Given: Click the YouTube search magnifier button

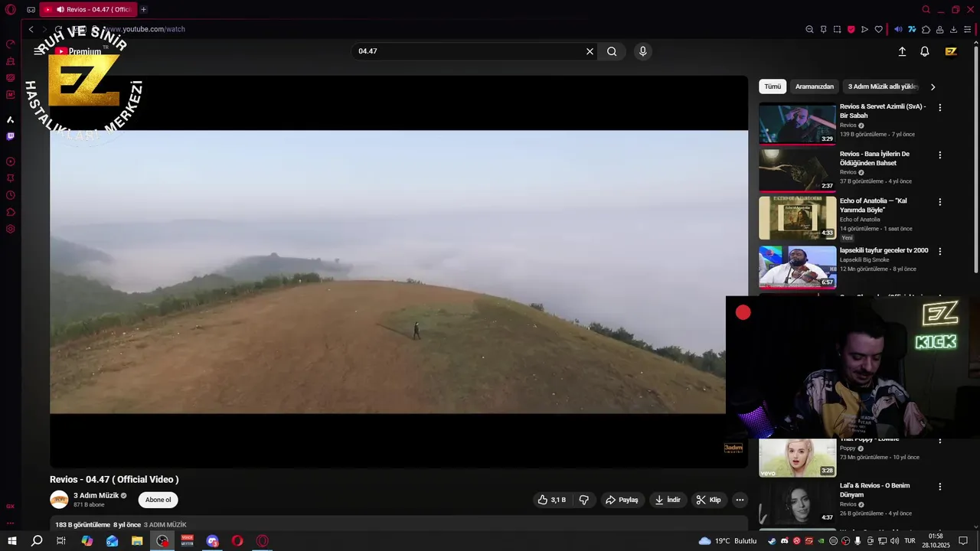Looking at the screenshot, I should click(612, 51).
